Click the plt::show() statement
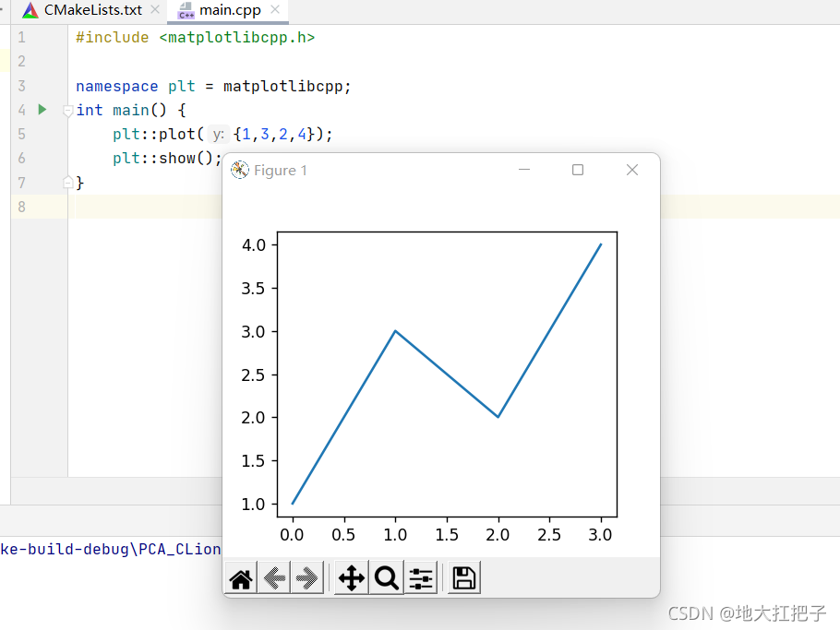 pyautogui.click(x=166, y=158)
